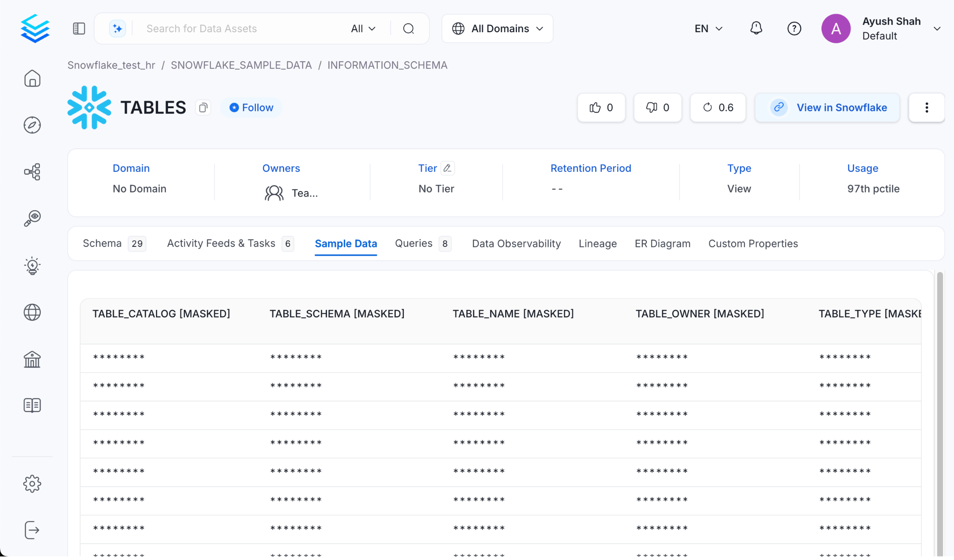This screenshot has width=954, height=560.
Task: Click the AI sparkle search icon
Action: [118, 29]
